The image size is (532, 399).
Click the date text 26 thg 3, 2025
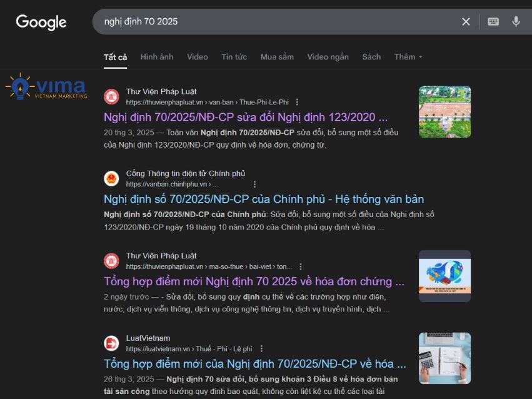click(129, 379)
